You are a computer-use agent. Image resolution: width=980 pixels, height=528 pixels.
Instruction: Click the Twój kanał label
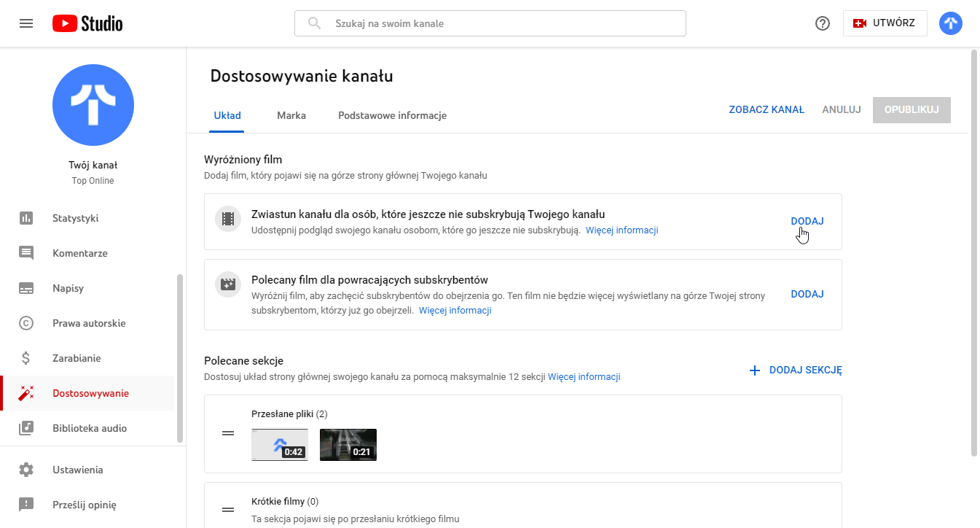coord(93,166)
